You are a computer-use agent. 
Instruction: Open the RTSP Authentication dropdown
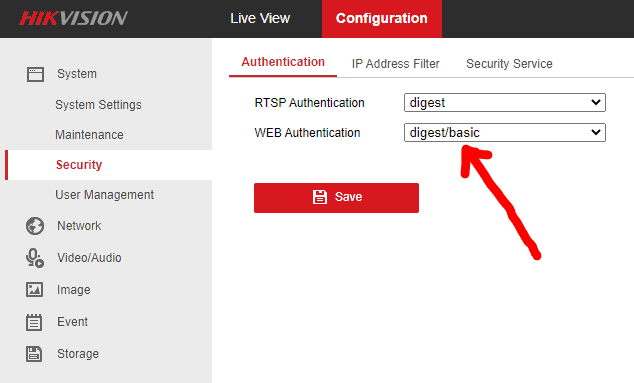505,102
